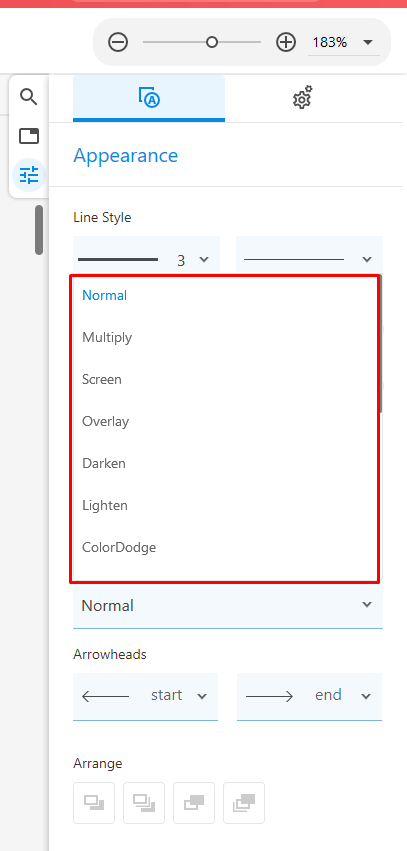Click the send backward arrange icon
Image resolution: width=407 pixels, height=851 pixels.
click(x=194, y=803)
